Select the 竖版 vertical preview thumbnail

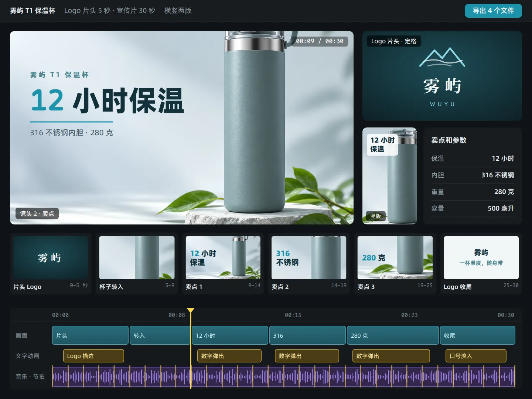click(x=389, y=176)
